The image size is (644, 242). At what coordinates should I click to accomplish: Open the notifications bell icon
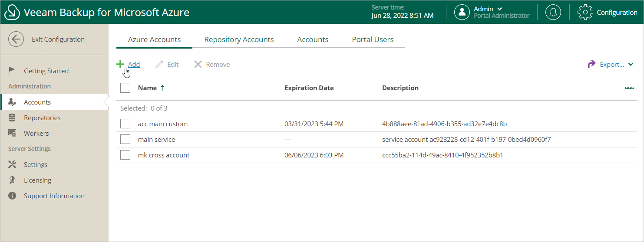coord(553,12)
